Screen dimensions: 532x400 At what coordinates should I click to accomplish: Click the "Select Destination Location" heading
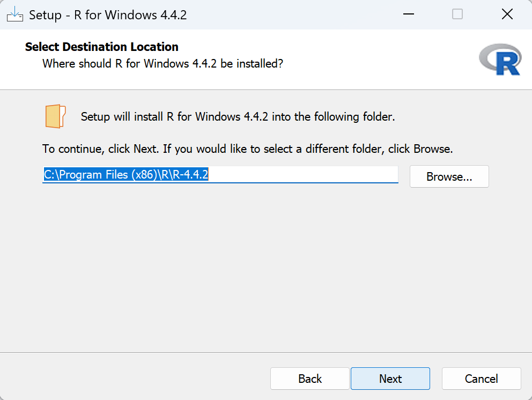pos(102,47)
